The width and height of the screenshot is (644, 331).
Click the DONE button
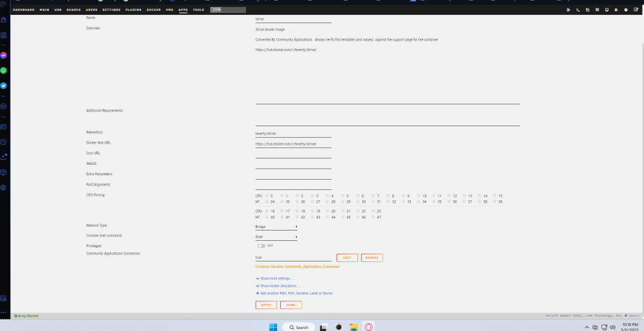tap(291, 305)
